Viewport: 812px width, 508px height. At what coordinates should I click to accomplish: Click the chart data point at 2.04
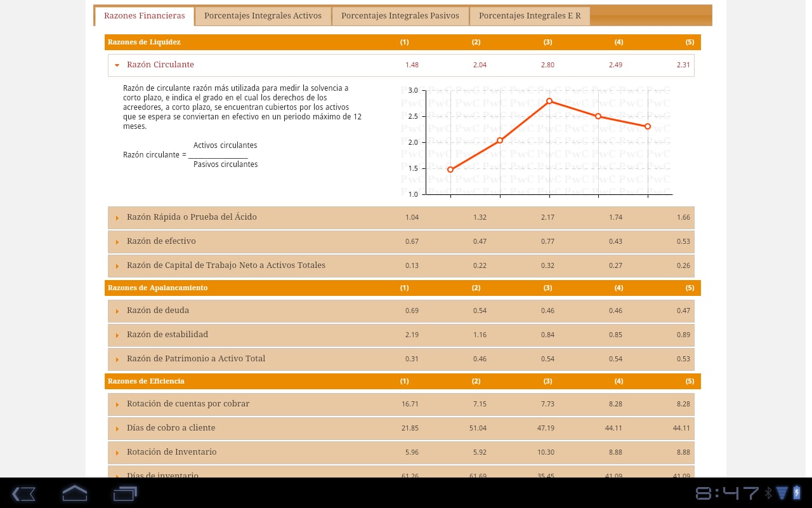pos(500,140)
